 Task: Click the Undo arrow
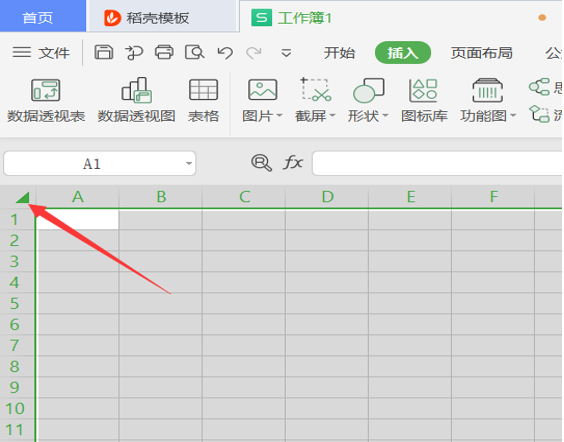tap(225, 53)
